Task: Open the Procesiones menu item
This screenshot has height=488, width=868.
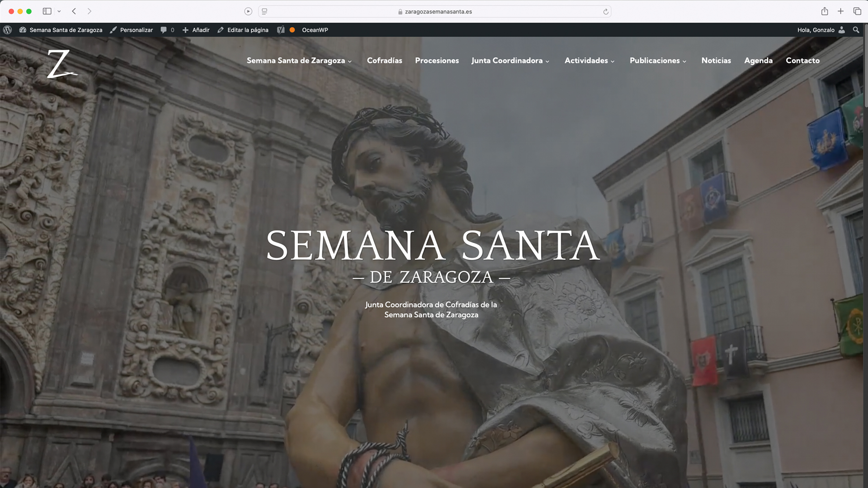Action: pos(437,61)
